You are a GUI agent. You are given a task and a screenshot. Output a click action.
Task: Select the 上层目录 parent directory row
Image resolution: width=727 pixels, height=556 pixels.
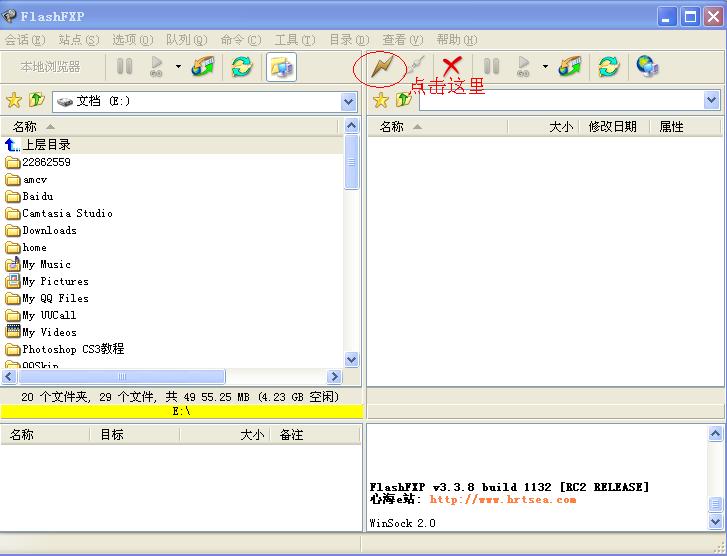pyautogui.click(x=172, y=145)
